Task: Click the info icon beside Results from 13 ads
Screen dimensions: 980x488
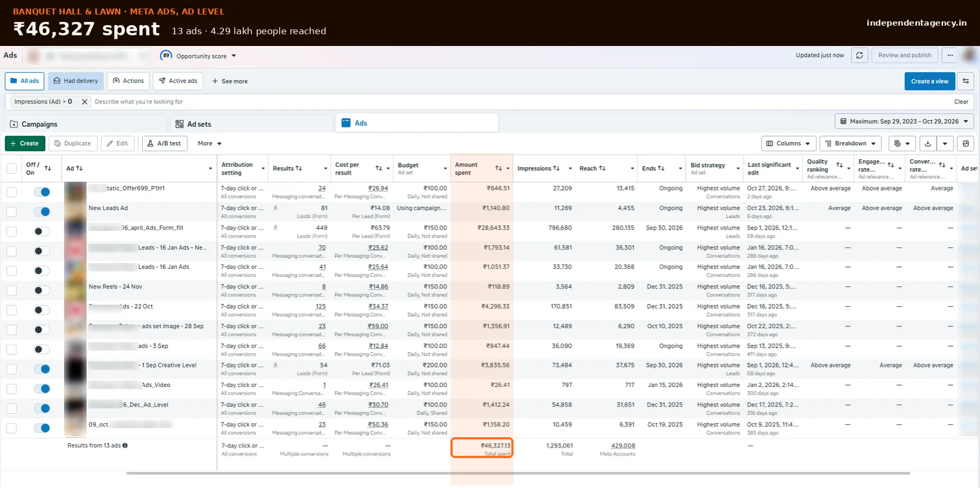Action: [125, 446]
